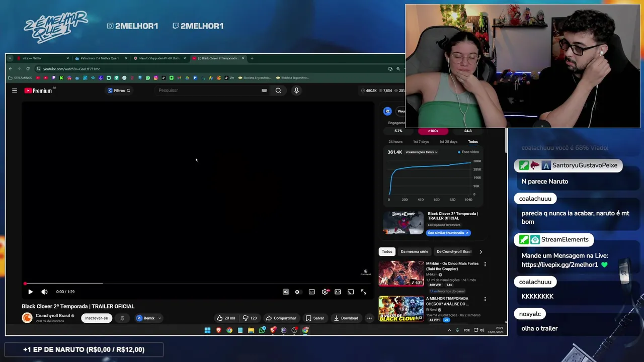The image size is (644, 362).
Task: Select the 24 hours stats tab
Action: [x=395, y=142]
